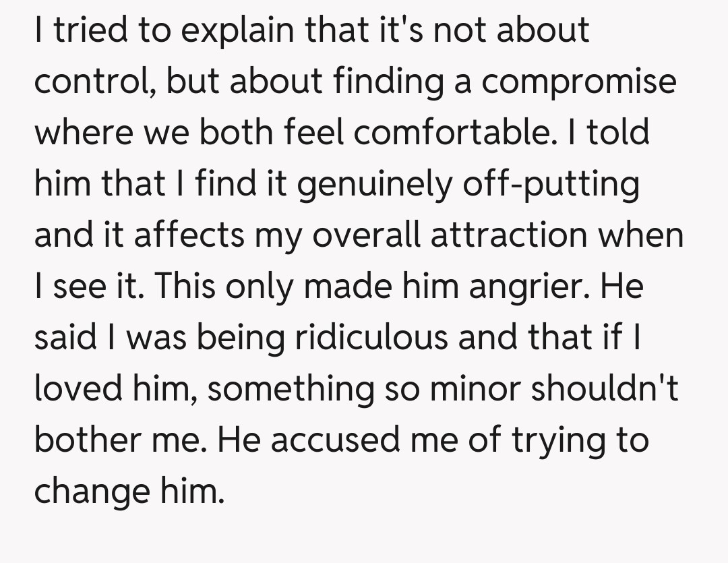Select the word "shouldn't"
Screen dimensions: 728x563
point(604,390)
